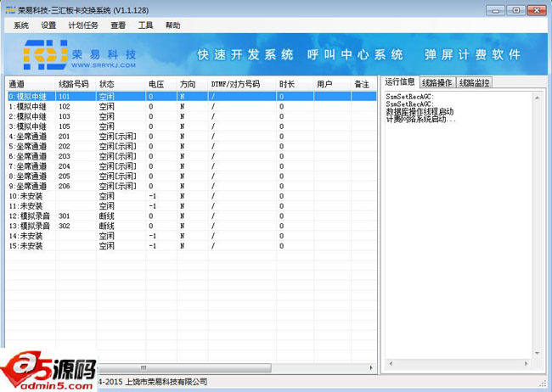The height and width of the screenshot is (392, 552).
Task: Maximize the application window
Action: 515,10
